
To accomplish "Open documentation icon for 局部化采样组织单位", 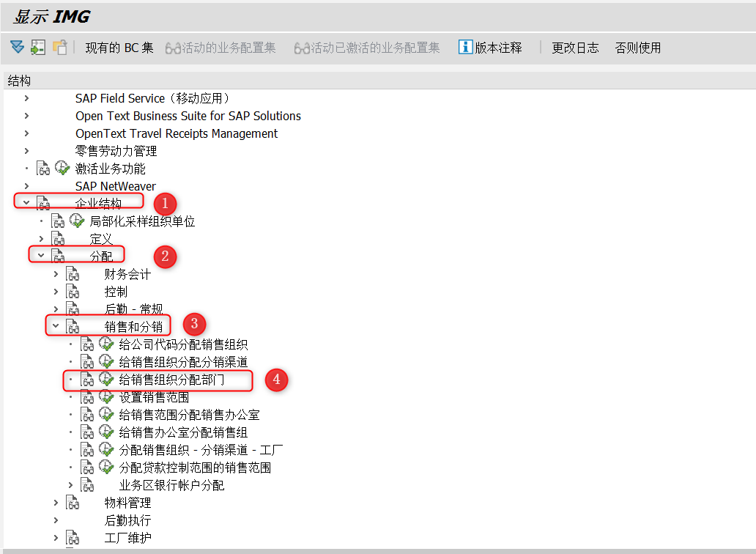I will point(58,221).
